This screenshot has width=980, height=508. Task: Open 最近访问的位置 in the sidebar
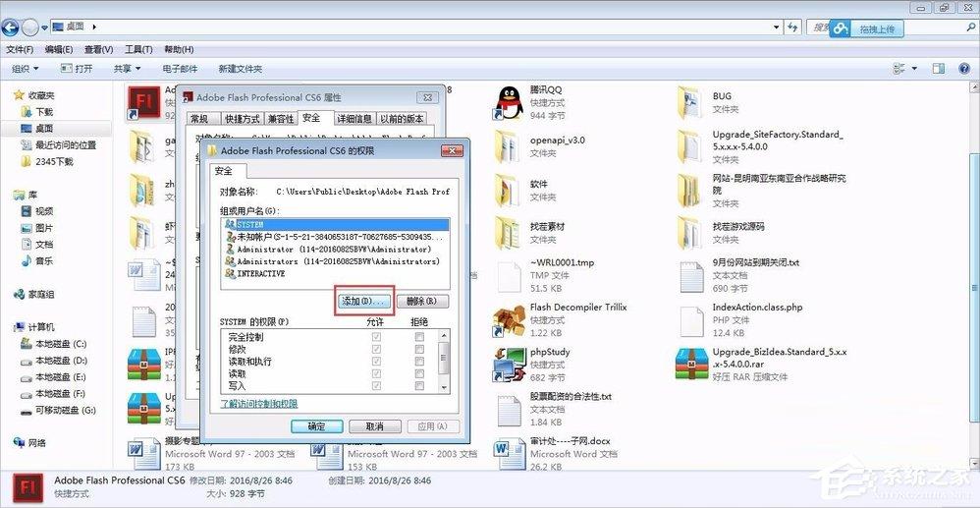(x=66, y=145)
